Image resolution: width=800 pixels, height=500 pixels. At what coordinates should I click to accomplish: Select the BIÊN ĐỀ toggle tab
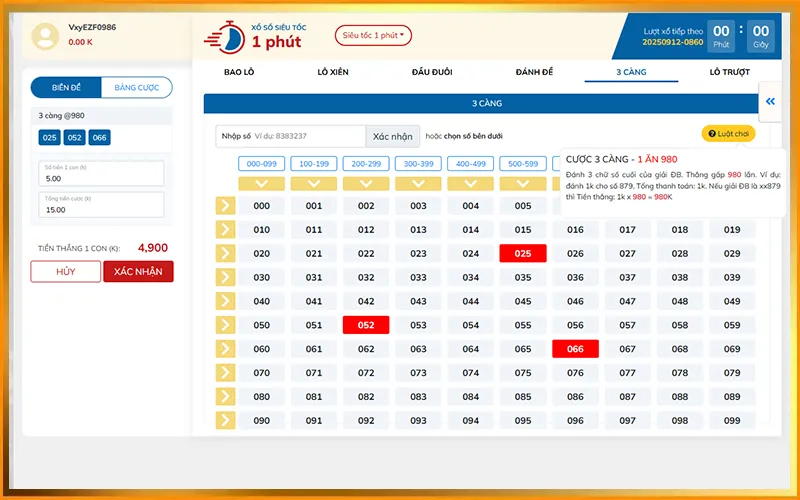click(x=66, y=88)
